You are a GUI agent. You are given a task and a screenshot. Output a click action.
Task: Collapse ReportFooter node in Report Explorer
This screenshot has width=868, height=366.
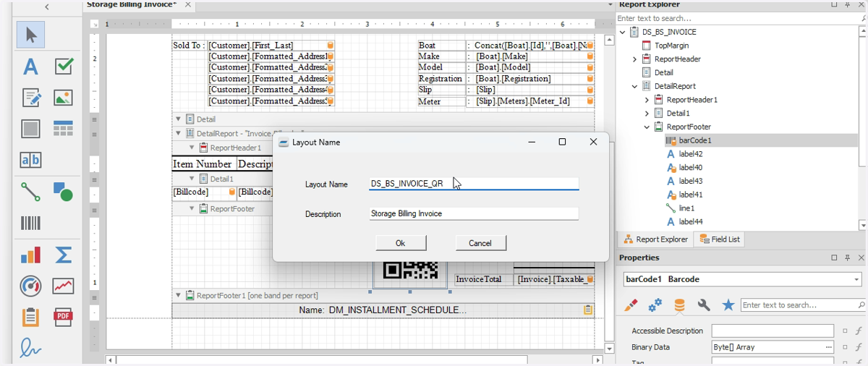[647, 127]
